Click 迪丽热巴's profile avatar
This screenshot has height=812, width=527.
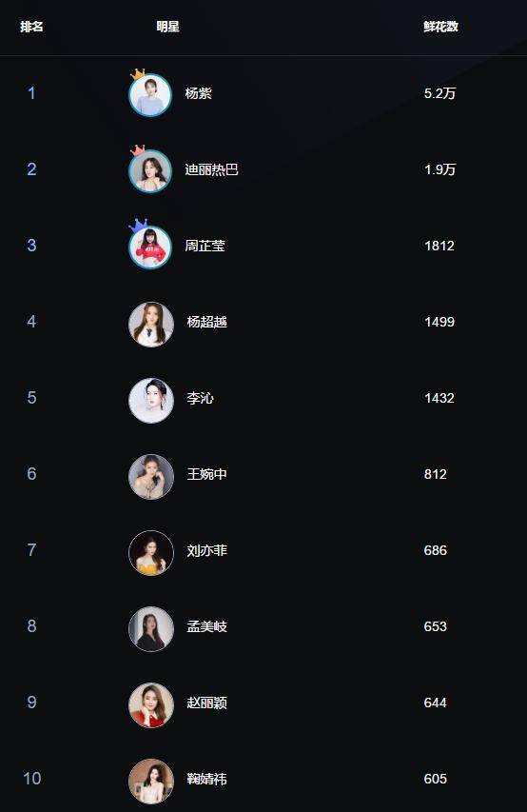pyautogui.click(x=150, y=171)
